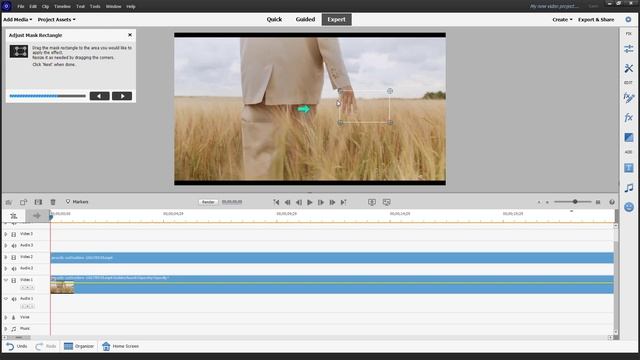Viewport: 640px width, 360px height.
Task: Open the Transitions panel
Action: tap(629, 138)
